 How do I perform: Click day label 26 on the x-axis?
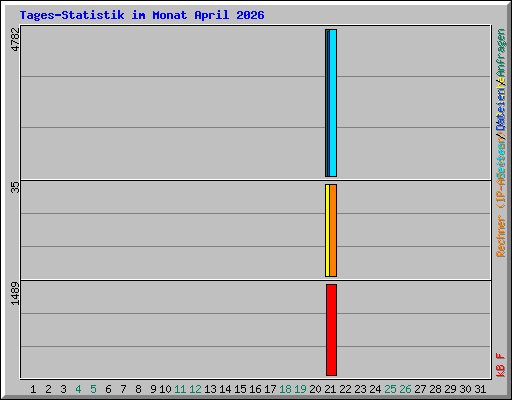click(405, 389)
